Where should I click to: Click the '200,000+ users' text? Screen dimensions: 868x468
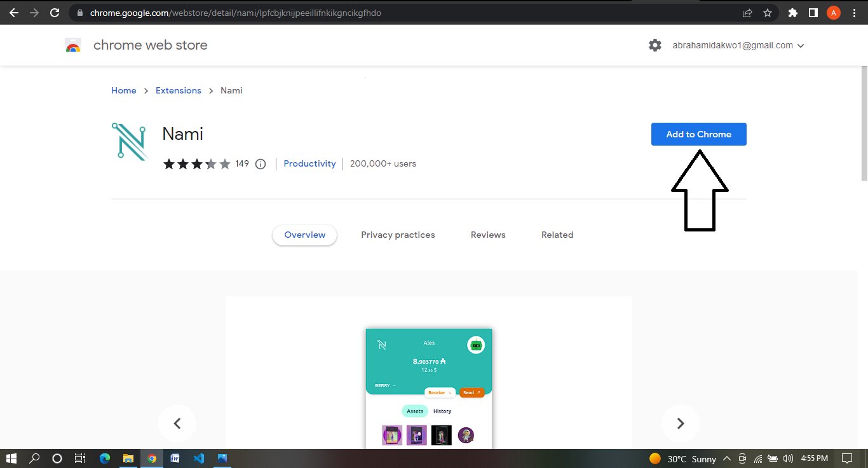(x=383, y=163)
